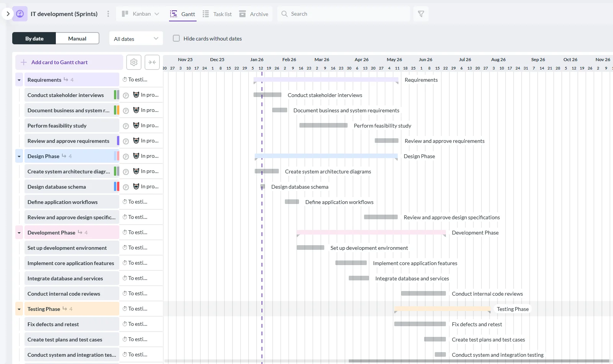Switch to the Task list tab

[217, 14]
